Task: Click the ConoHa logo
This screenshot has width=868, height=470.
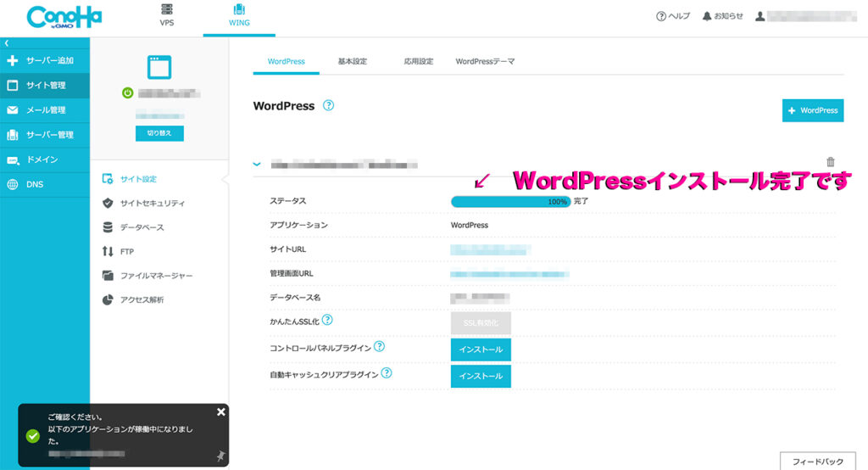Action: click(x=64, y=17)
